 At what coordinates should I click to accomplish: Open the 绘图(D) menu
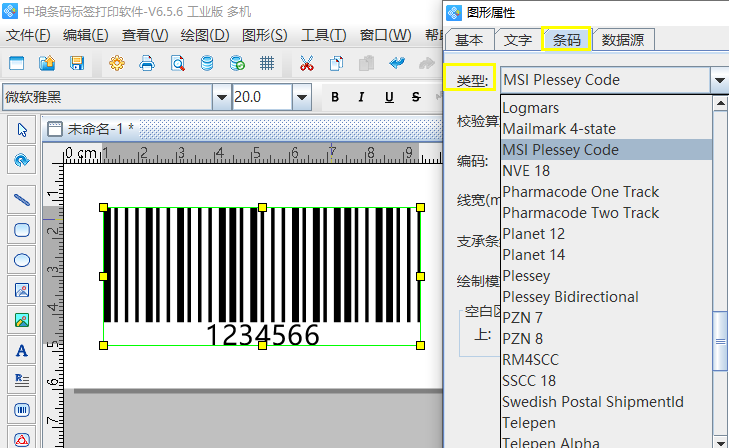(204, 35)
